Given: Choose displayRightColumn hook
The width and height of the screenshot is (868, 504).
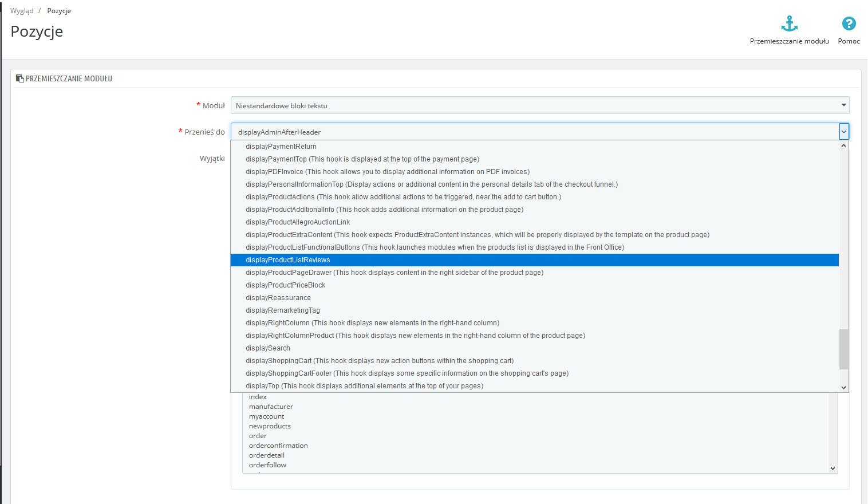Looking at the screenshot, I should (535, 323).
